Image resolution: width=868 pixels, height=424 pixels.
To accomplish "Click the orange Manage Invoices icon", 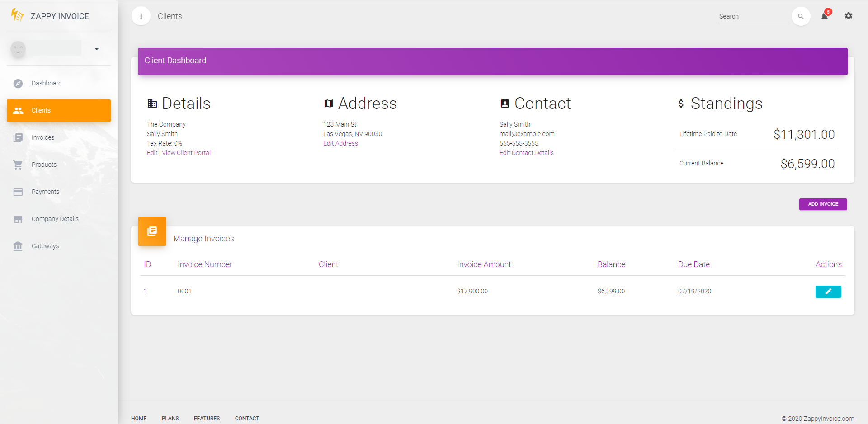I will click(152, 231).
